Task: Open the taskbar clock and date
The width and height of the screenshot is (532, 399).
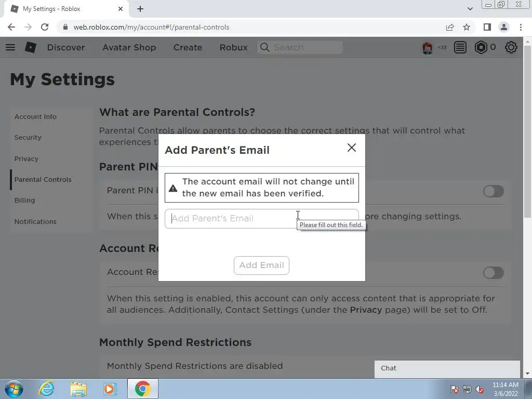Action: pyautogui.click(x=506, y=389)
